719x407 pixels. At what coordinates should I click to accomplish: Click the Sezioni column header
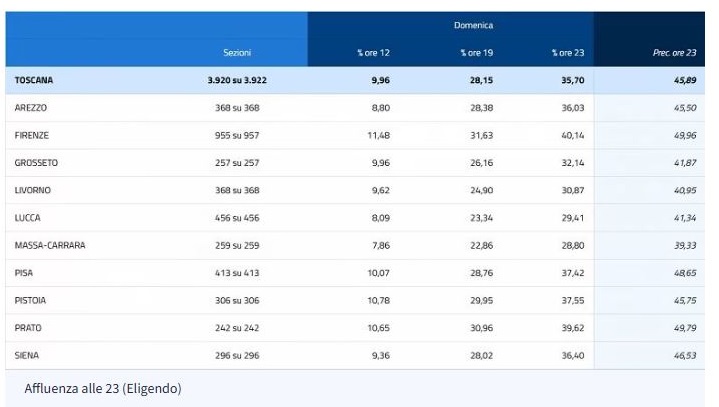(237, 53)
